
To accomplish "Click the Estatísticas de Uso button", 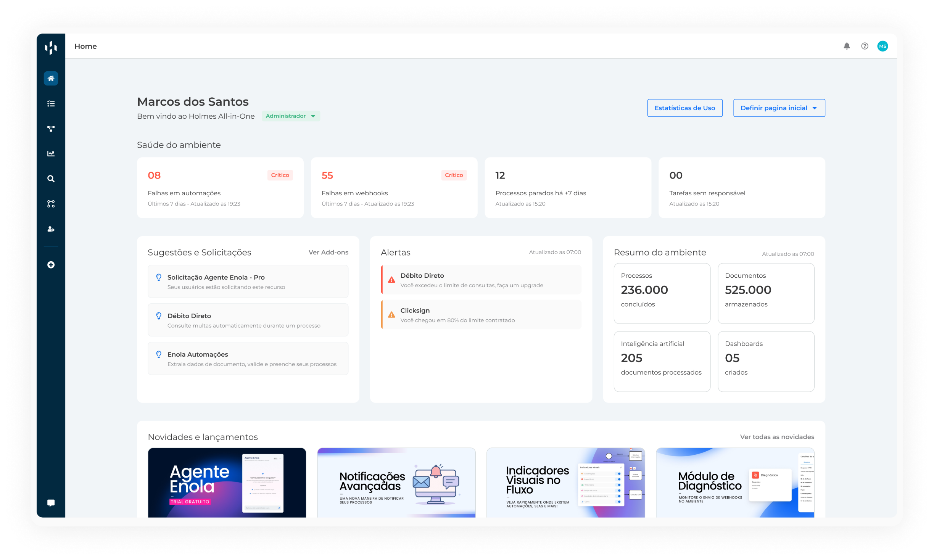I will [684, 108].
